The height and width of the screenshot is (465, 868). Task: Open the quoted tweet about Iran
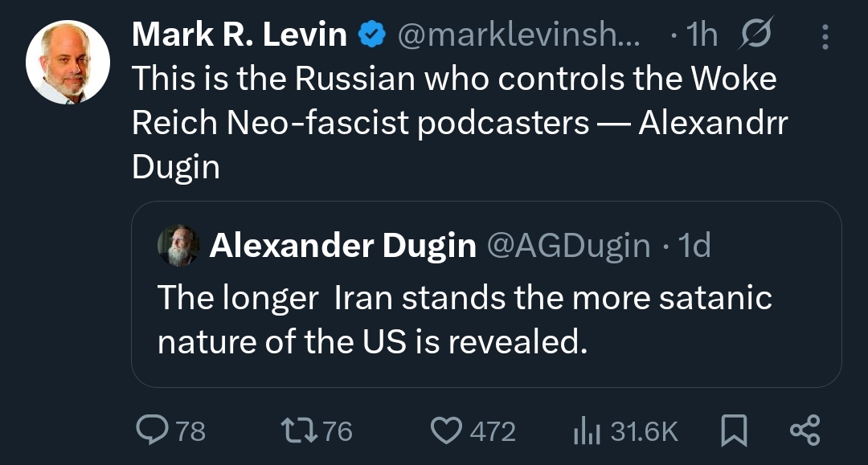[x=465, y=320]
